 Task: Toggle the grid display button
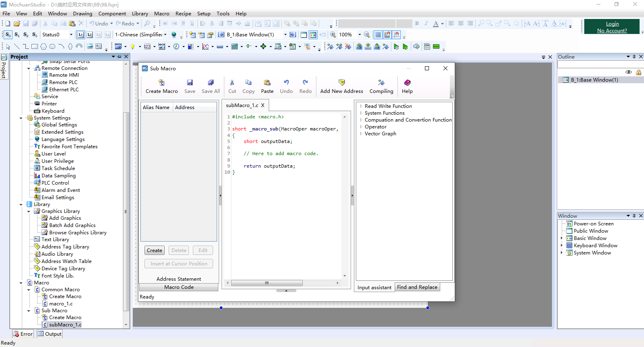378,35
